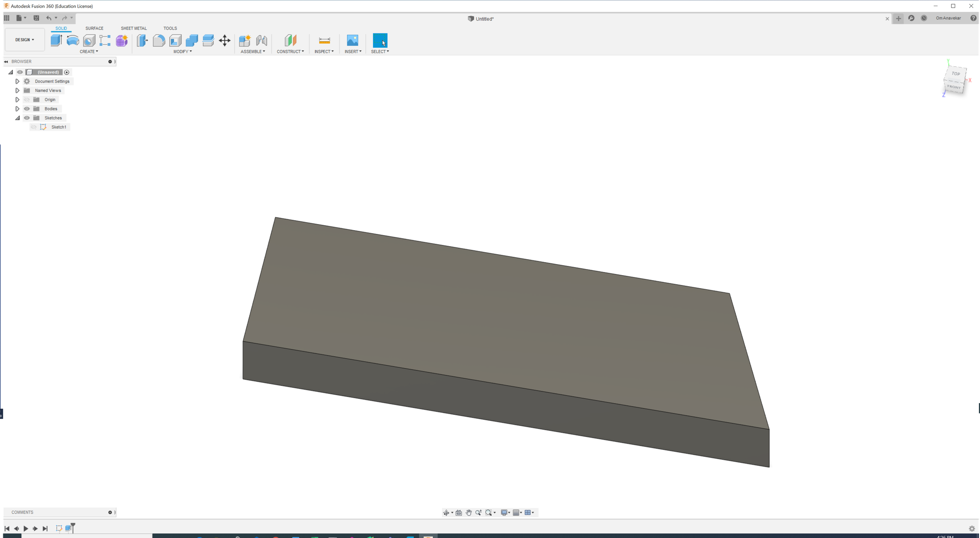Switch to the SHEET METAL tab
980x538 pixels.
click(134, 28)
